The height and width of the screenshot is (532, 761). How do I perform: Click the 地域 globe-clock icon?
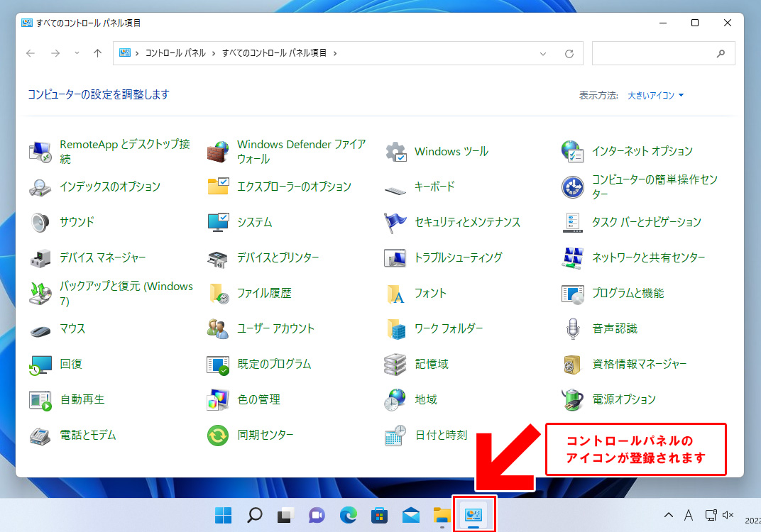pos(395,399)
